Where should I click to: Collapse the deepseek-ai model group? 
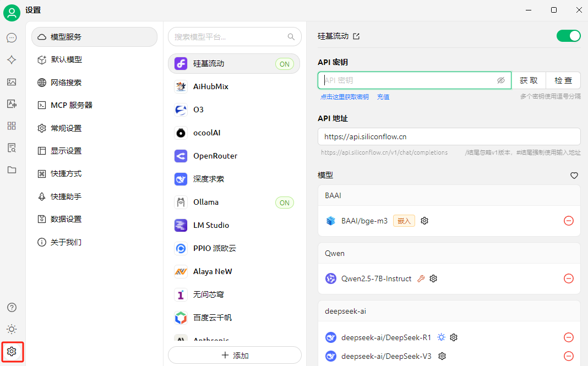pyautogui.click(x=449, y=311)
